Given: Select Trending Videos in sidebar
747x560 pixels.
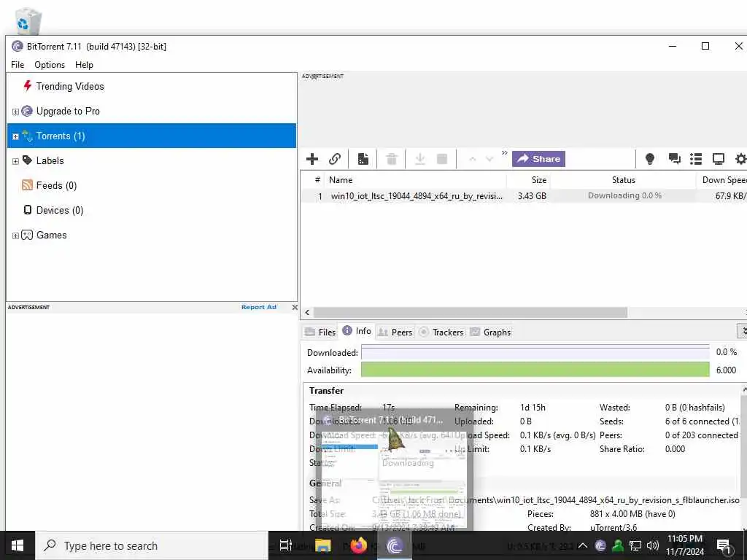Looking at the screenshot, I should pyautogui.click(x=69, y=86).
